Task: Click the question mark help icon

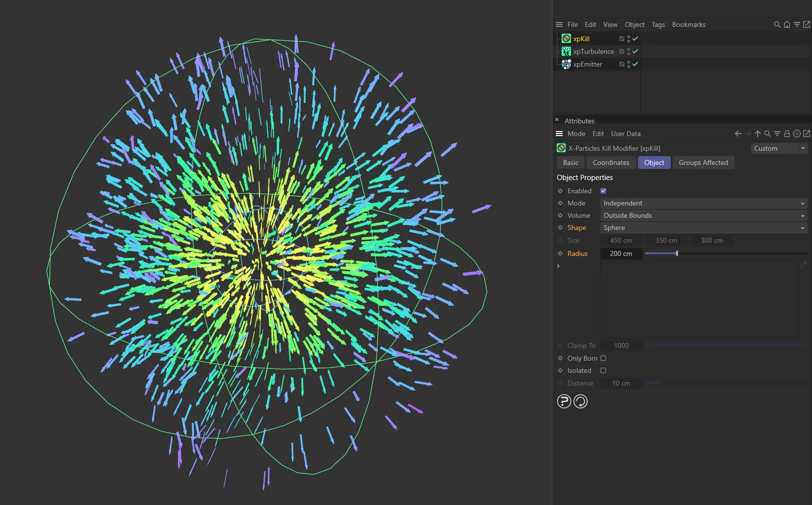Action: [x=564, y=401]
